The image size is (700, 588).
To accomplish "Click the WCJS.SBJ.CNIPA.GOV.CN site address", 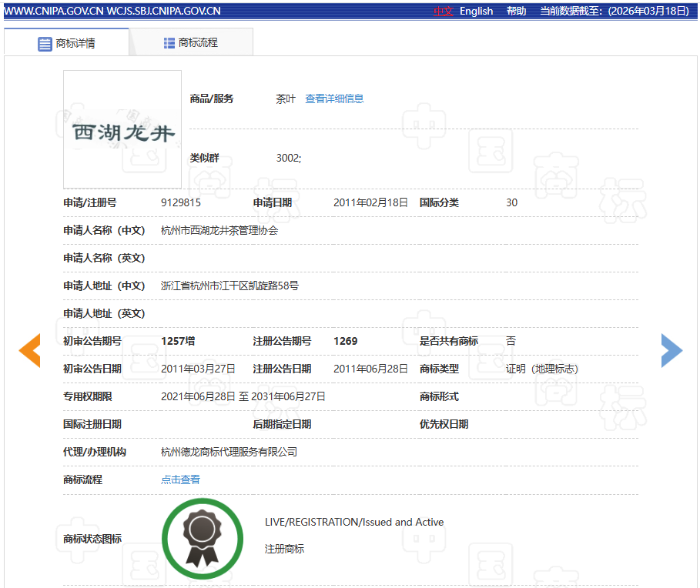I will [x=165, y=11].
